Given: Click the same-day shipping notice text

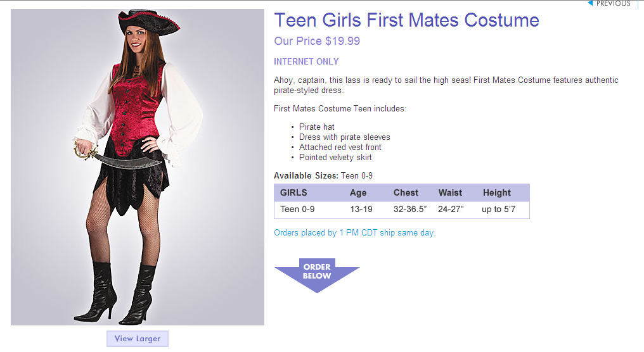Looking at the screenshot, I should 355,232.
